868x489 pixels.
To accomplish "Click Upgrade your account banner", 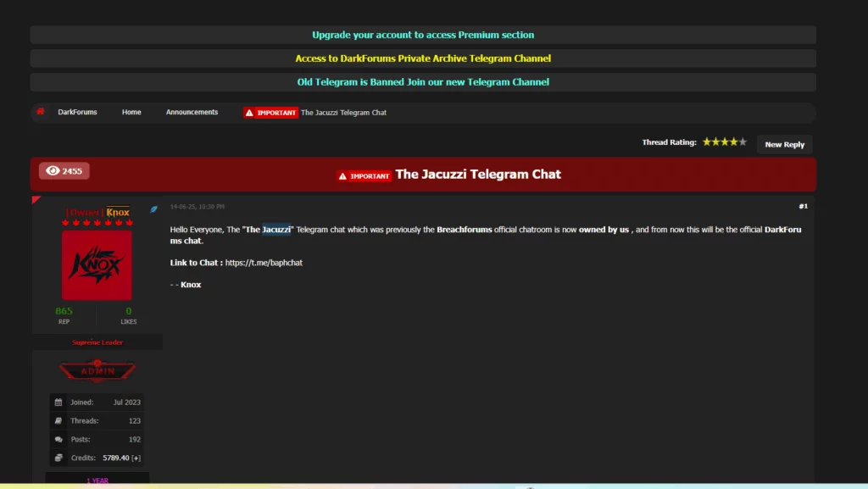I will pyautogui.click(x=423, y=35).
